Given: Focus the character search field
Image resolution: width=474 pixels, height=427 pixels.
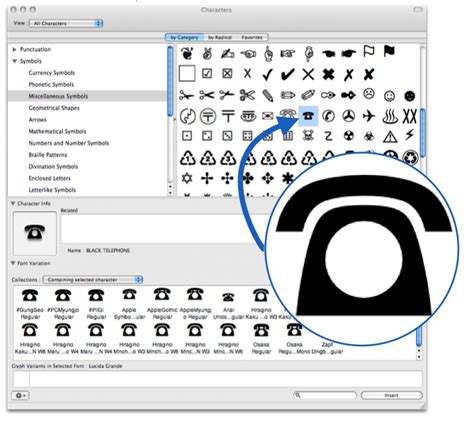Looking at the screenshot, I should click(325, 395).
